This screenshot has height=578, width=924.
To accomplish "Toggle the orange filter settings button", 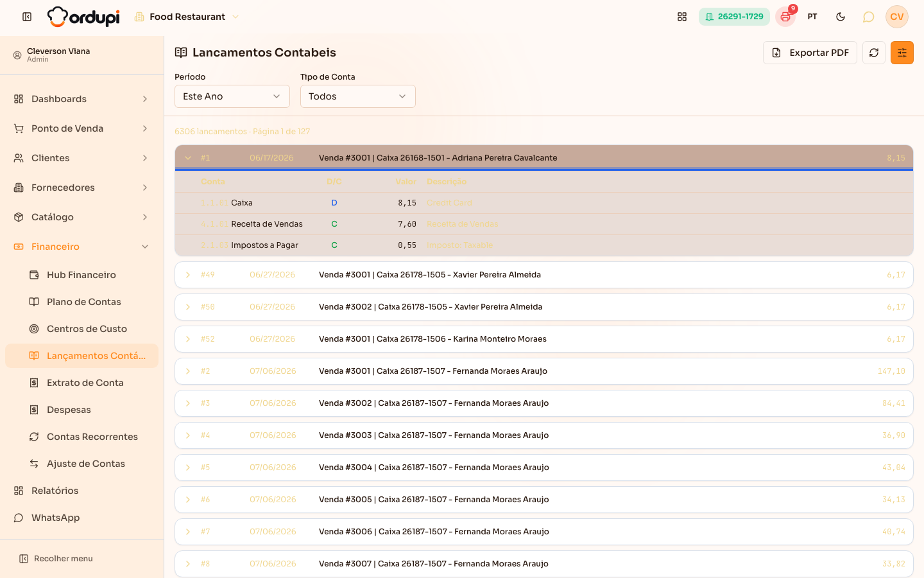I will point(902,53).
